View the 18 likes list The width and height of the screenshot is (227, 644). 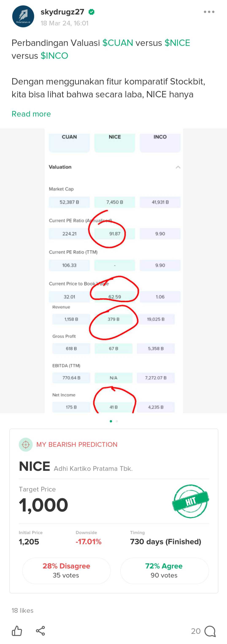[23, 610]
